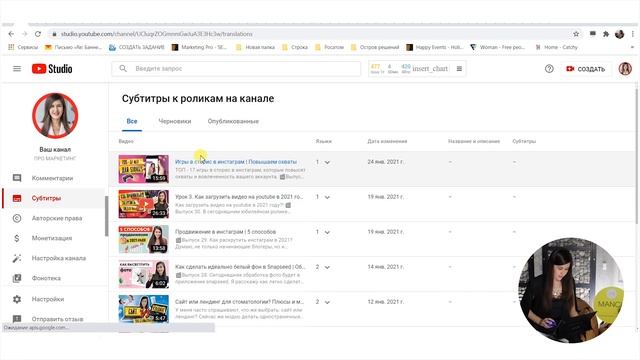Open Настройка канала in the sidebar menu

click(59, 258)
